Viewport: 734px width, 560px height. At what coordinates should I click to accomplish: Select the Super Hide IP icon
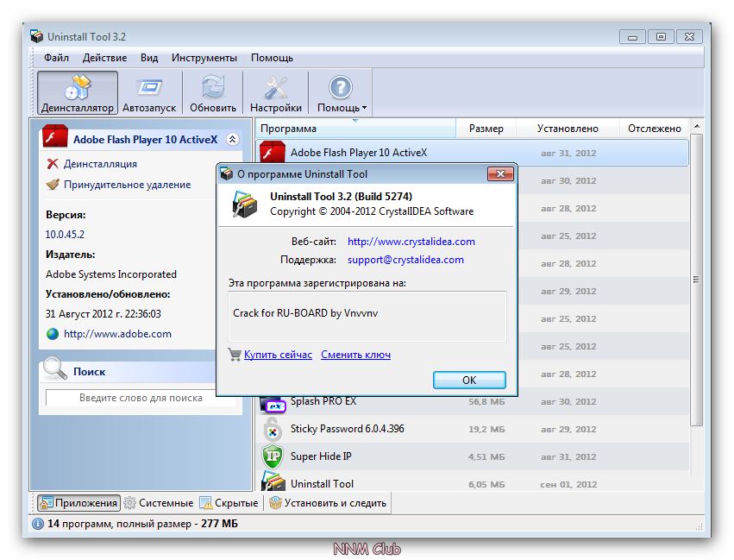tap(273, 456)
